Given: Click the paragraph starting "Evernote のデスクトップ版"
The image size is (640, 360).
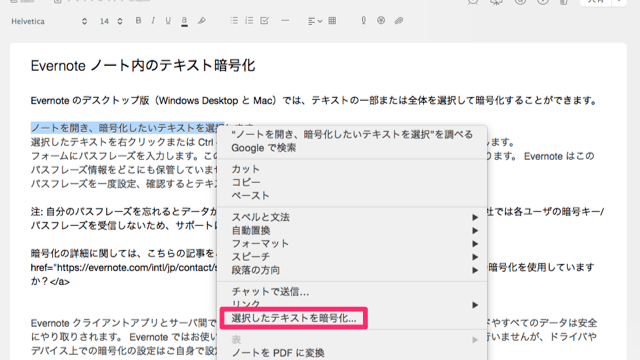Looking at the screenshot, I should 314,100.
